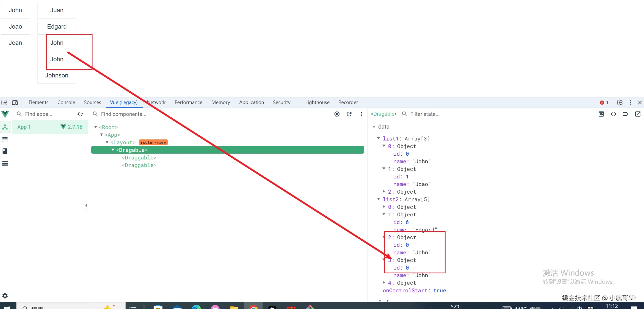Click the Johnson item in second list

[x=57, y=75]
